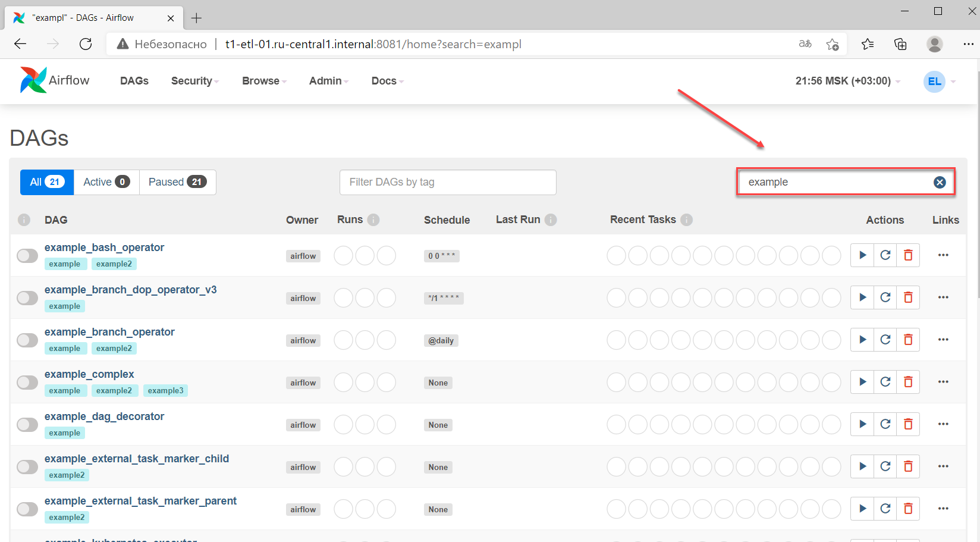980x542 pixels.
Task: Open more links for example_dag_decorator
Action: 943,424
